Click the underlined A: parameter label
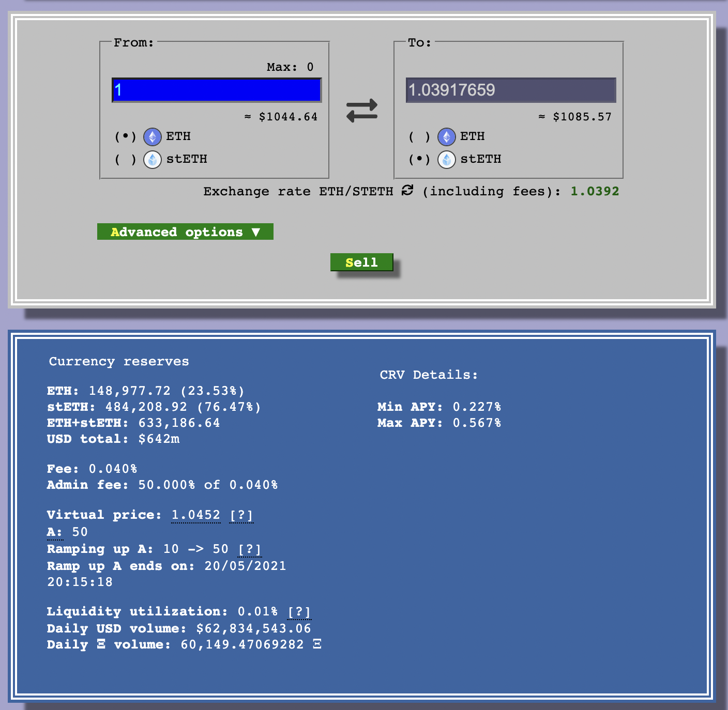This screenshot has width=728, height=710. pyautogui.click(x=55, y=532)
